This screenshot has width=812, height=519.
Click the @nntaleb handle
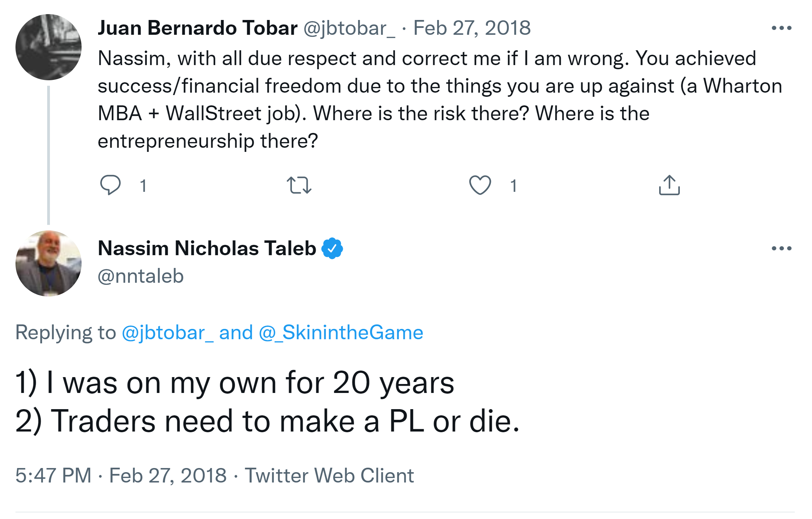pyautogui.click(x=141, y=276)
